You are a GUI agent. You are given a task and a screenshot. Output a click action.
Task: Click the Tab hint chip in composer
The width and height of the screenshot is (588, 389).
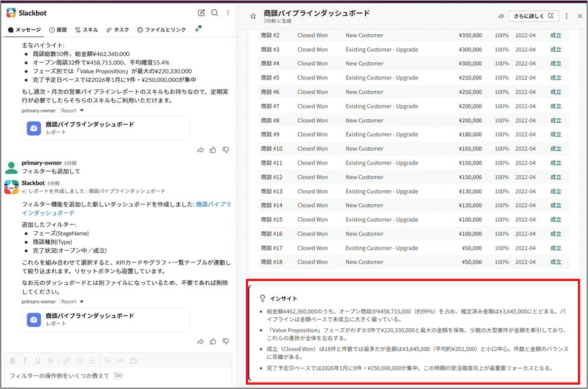click(x=118, y=375)
